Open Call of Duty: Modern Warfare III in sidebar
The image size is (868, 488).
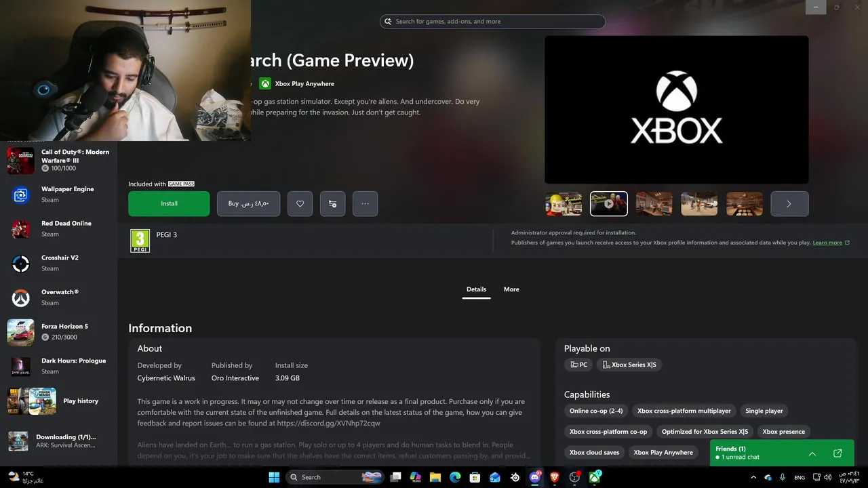click(58, 160)
